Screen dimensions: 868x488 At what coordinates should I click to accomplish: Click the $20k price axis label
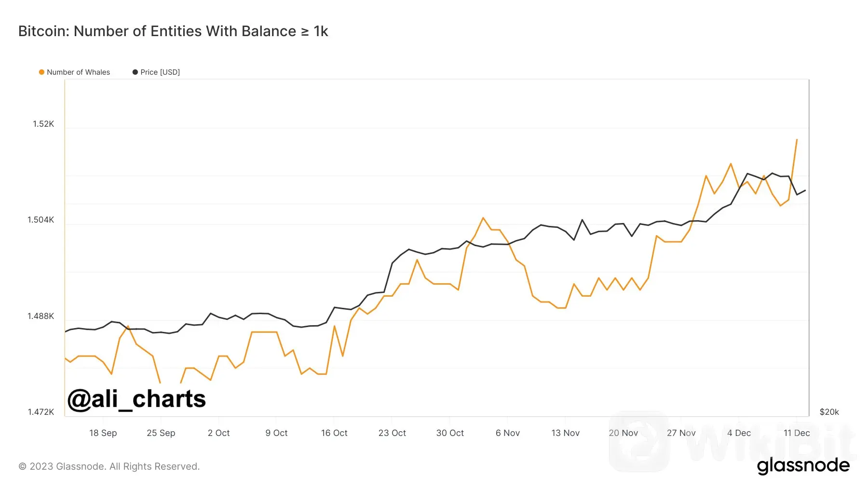(x=829, y=412)
